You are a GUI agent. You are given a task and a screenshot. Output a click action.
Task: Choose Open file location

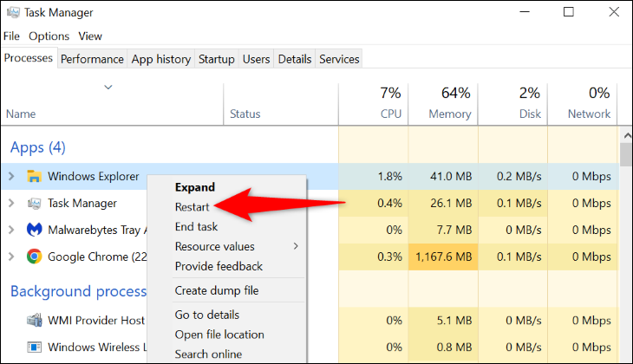pyautogui.click(x=219, y=335)
